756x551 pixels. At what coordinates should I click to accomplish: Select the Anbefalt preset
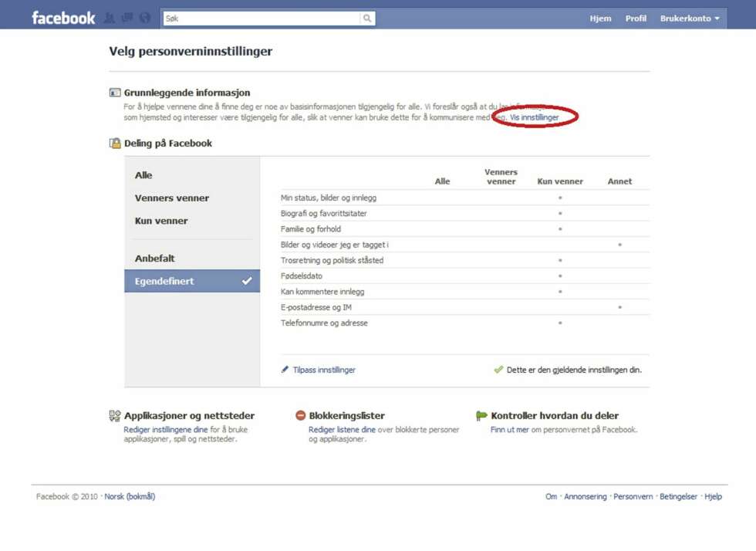(x=155, y=258)
